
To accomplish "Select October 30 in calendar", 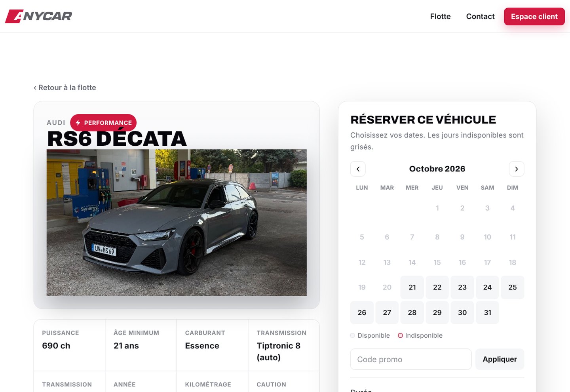I will 462,313.
